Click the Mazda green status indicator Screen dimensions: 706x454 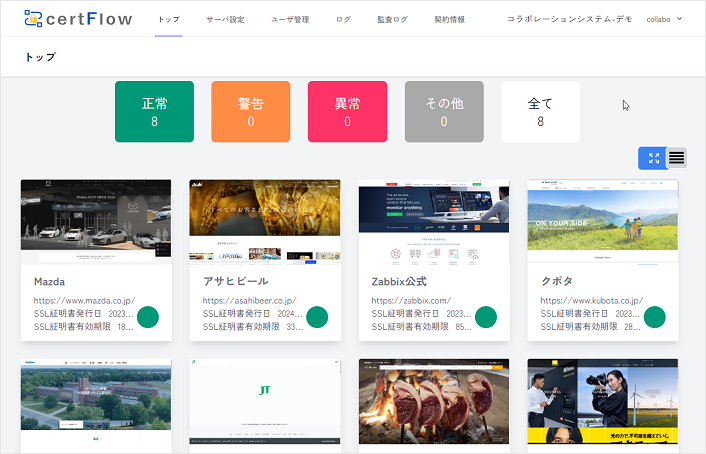pos(148,317)
